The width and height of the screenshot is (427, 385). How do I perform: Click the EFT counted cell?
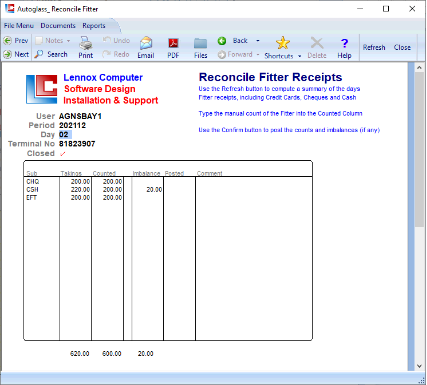pos(108,198)
